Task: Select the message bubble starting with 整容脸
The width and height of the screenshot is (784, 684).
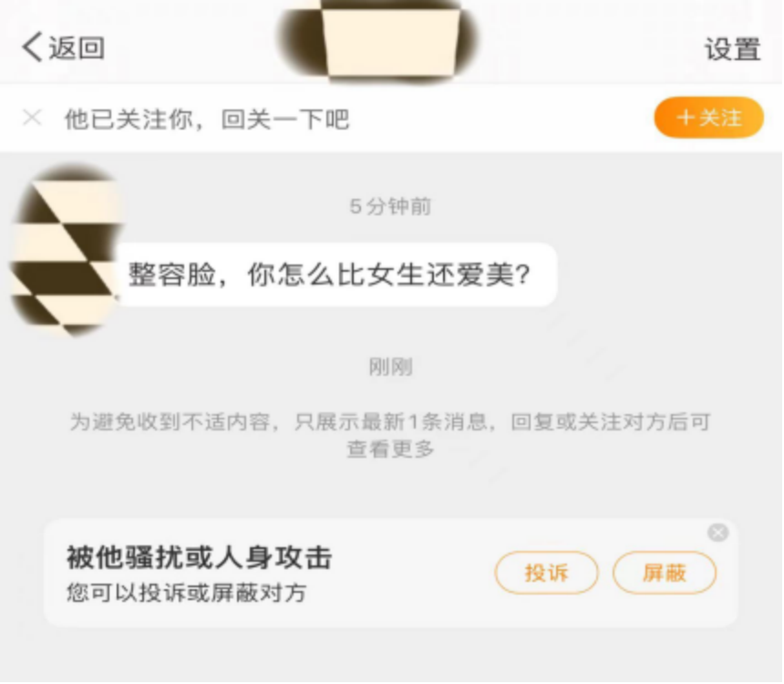Action: point(336,275)
